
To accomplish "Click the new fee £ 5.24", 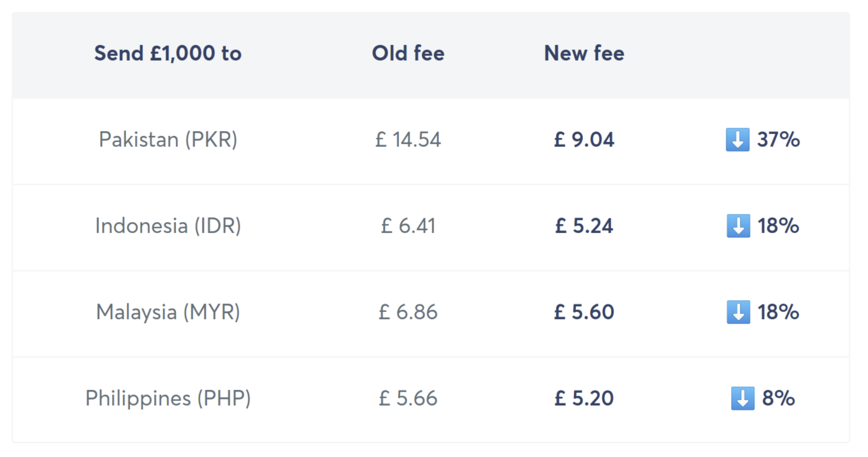I will pyautogui.click(x=584, y=226).
